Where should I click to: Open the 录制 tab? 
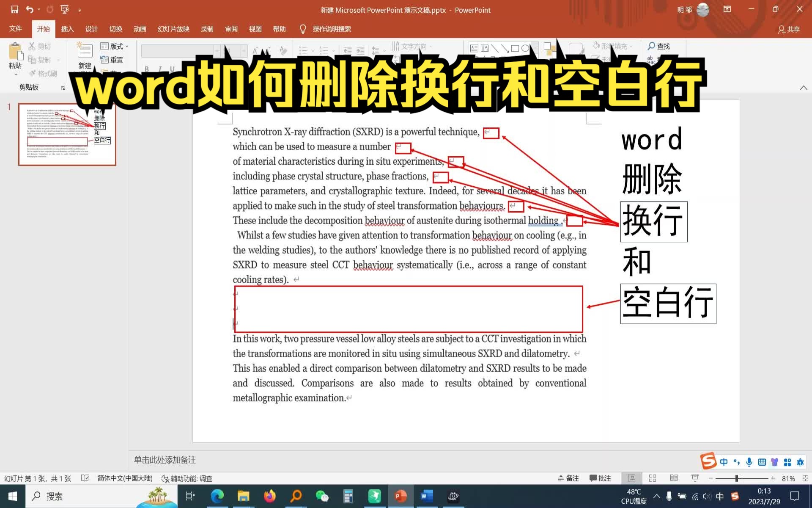(x=207, y=29)
